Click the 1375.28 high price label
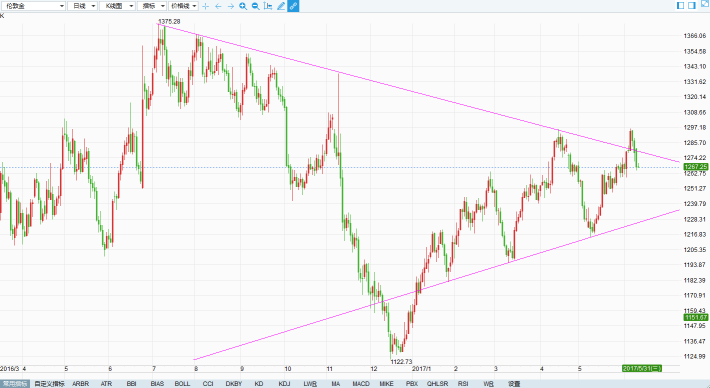This screenshot has width=710, height=388. 169,21
